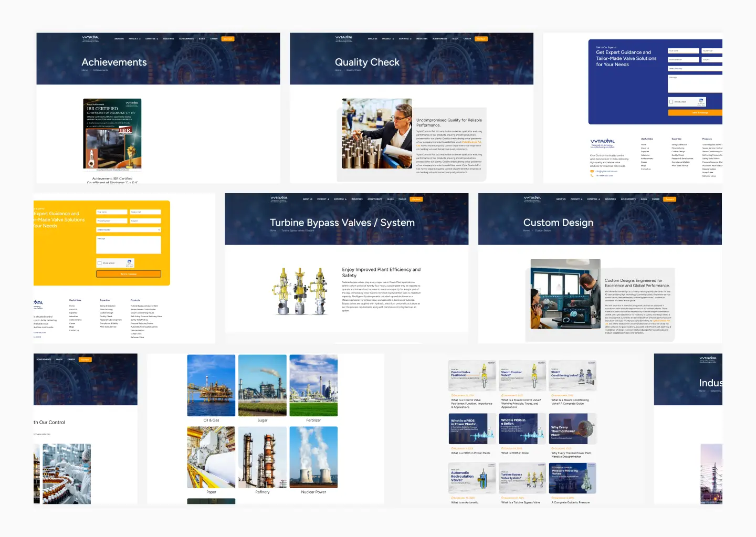Expand Product menu on Achievements page
Image resolution: width=756 pixels, height=537 pixels.
coord(135,39)
